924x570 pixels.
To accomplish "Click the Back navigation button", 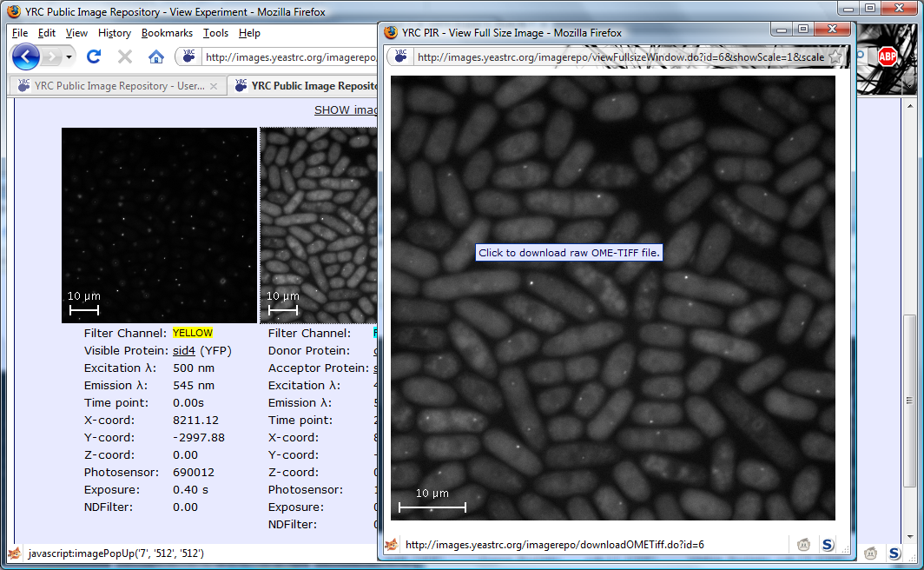I will click(x=26, y=57).
